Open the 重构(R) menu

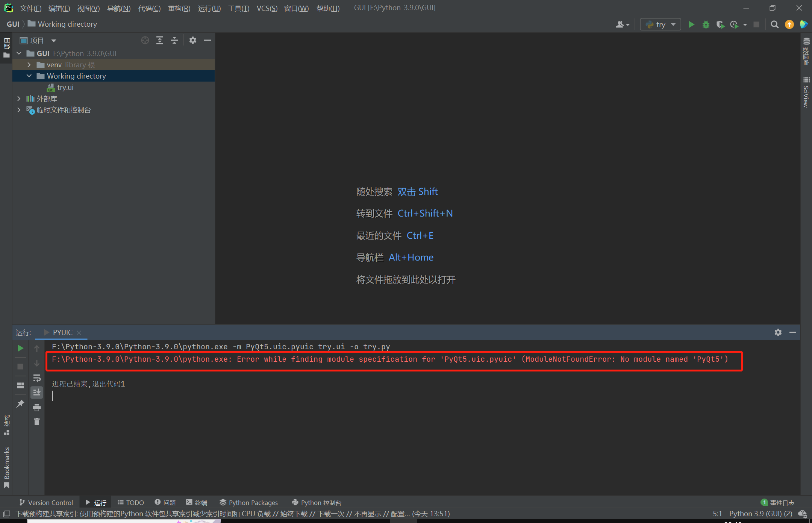click(x=179, y=8)
